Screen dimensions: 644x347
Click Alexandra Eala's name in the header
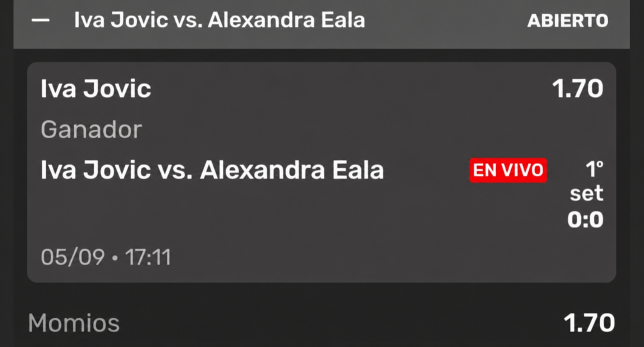[287, 20]
